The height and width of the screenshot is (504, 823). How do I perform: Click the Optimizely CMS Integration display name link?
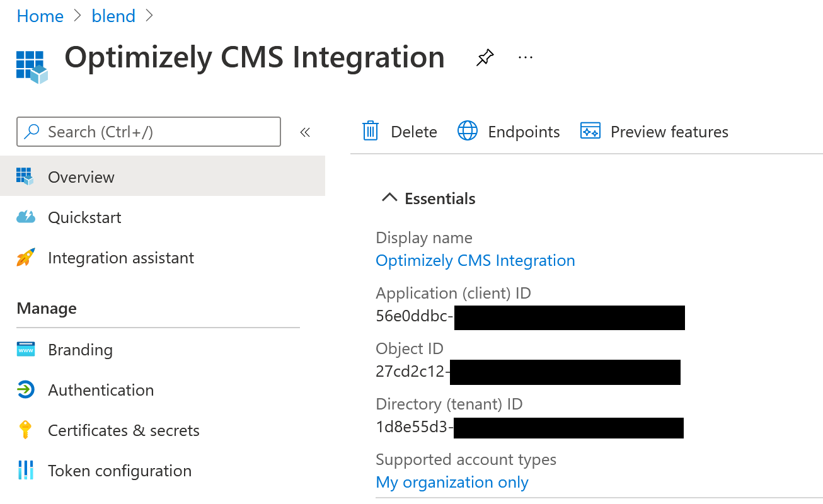tap(475, 260)
